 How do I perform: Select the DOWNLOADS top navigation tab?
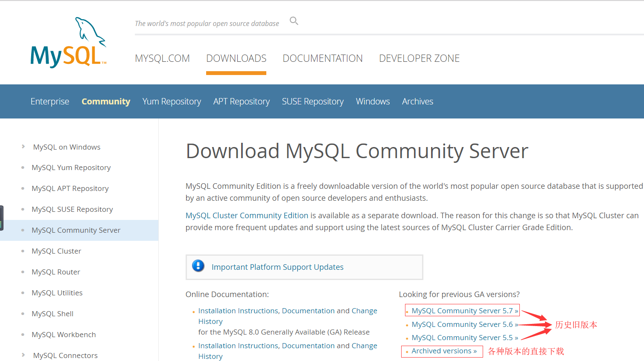pyautogui.click(x=236, y=58)
